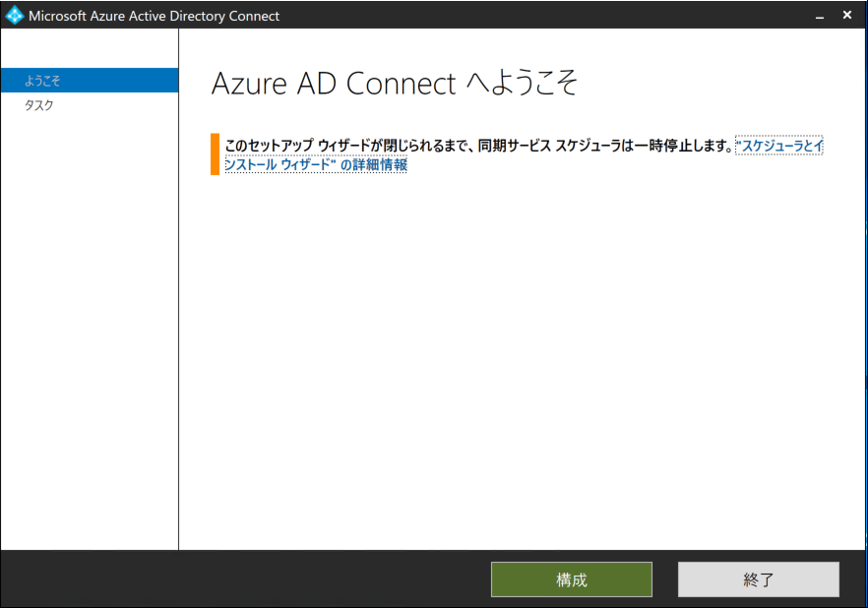
Task: Click the Azure AD Connect へようこそ heading
Action: [394, 85]
